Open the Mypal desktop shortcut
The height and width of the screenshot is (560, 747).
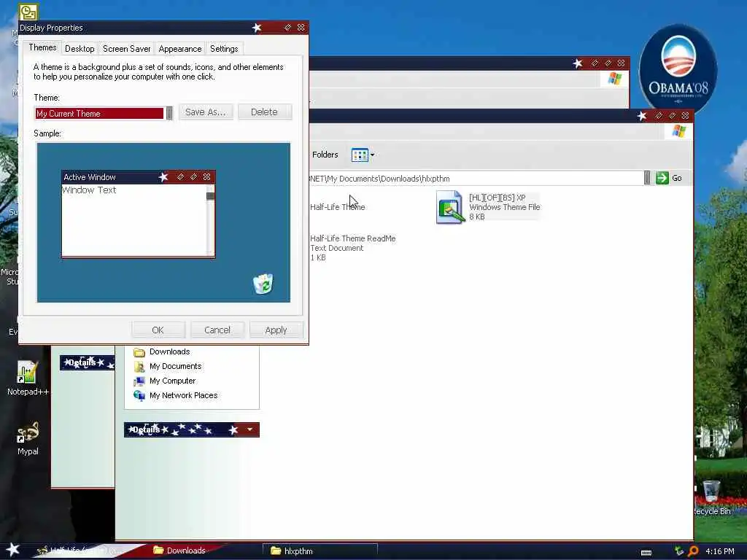point(28,438)
